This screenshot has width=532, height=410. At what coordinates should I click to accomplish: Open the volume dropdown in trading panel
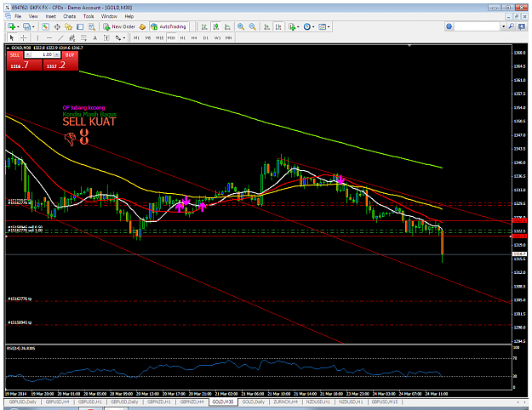(x=28, y=54)
